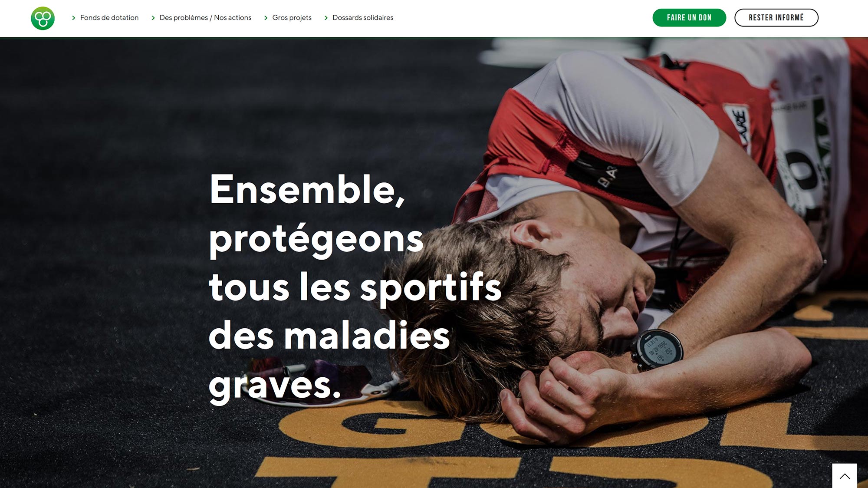Click chevron beside Des problèmes / Nos actions
This screenshot has width=868, height=488.
coord(153,18)
